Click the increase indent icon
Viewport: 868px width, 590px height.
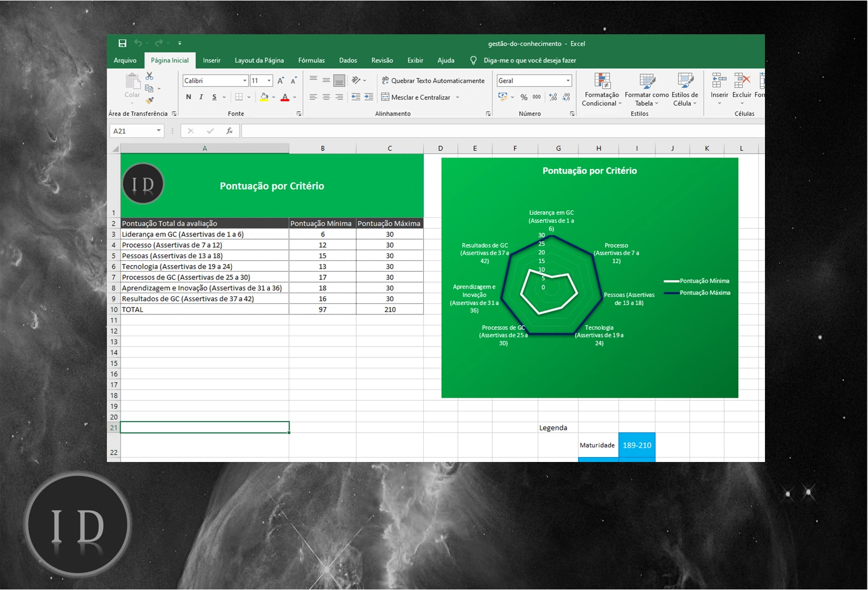click(x=369, y=97)
